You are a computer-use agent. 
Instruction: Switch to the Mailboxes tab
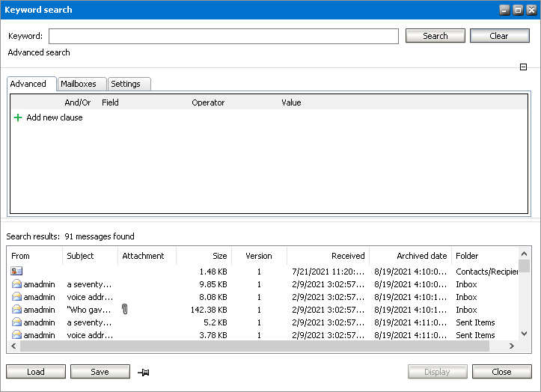(x=79, y=84)
